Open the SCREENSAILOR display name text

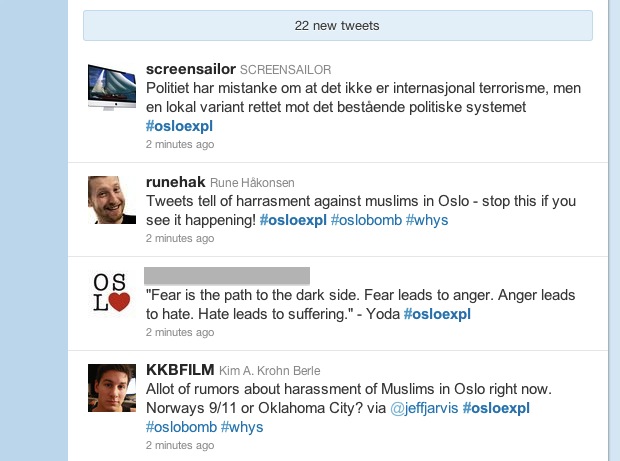tap(285, 70)
